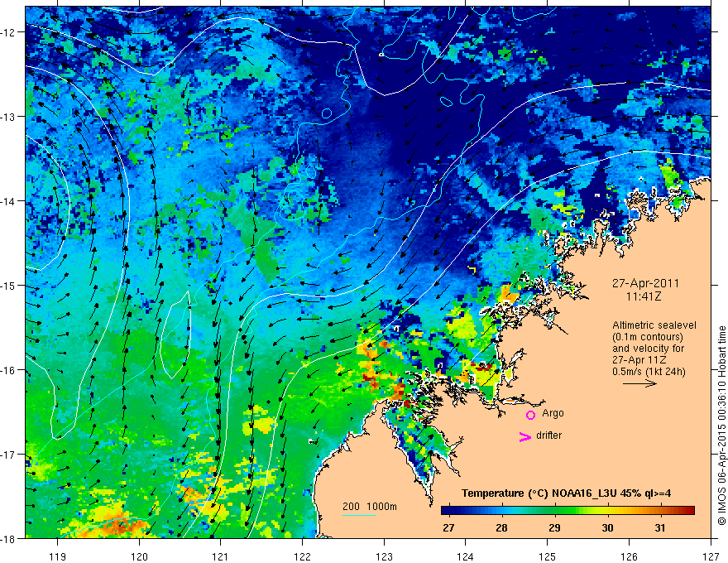Click the cyan 200 1000m isobath line sample
Screen dimensions: 728x563
pyautogui.click(x=359, y=515)
